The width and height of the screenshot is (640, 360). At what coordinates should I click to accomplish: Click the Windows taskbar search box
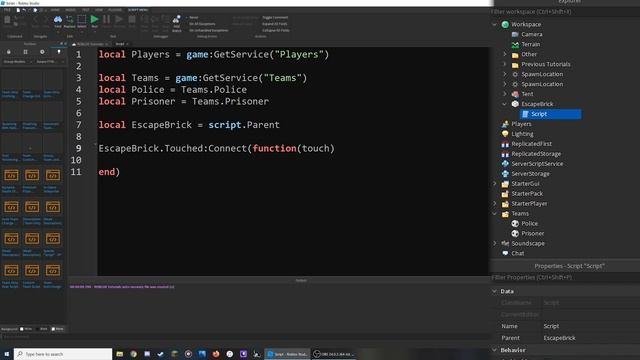(x=63, y=354)
